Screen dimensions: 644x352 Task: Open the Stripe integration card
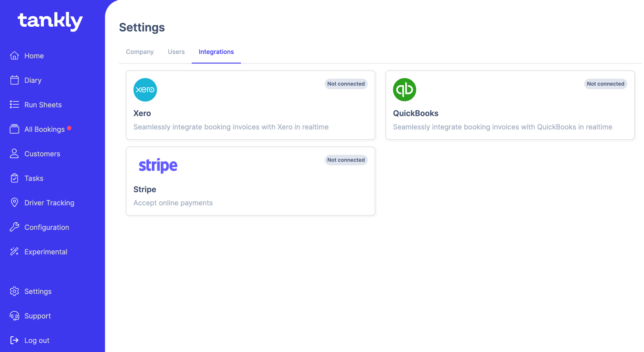click(x=250, y=181)
